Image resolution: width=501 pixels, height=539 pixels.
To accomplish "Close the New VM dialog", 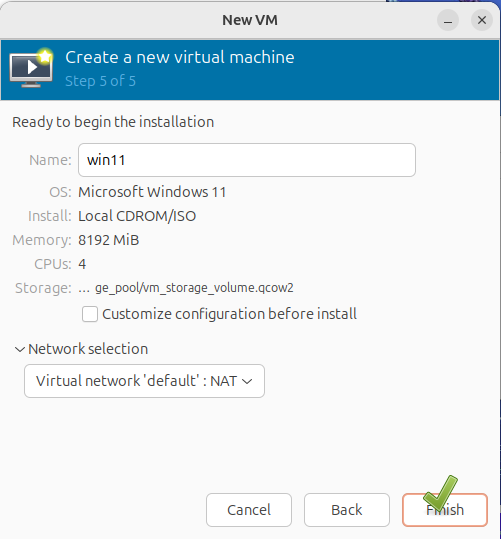I will pyautogui.click(x=482, y=20).
